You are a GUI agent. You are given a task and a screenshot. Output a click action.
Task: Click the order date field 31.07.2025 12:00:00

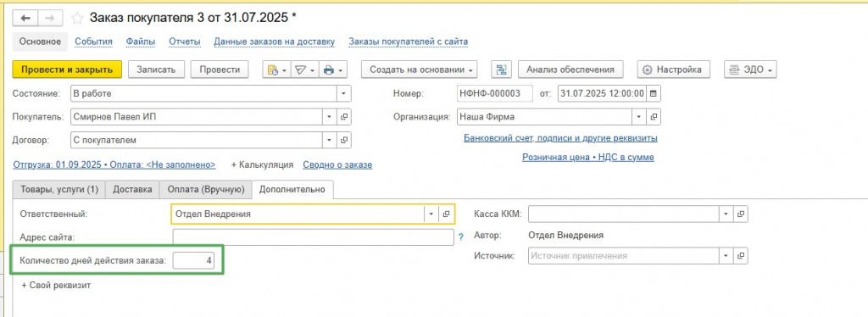coord(602,93)
